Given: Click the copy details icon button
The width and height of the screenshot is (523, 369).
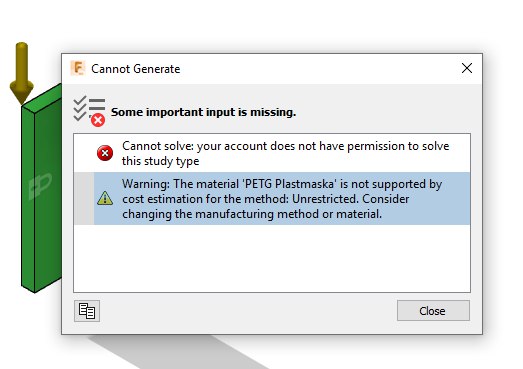Looking at the screenshot, I should click(87, 311).
